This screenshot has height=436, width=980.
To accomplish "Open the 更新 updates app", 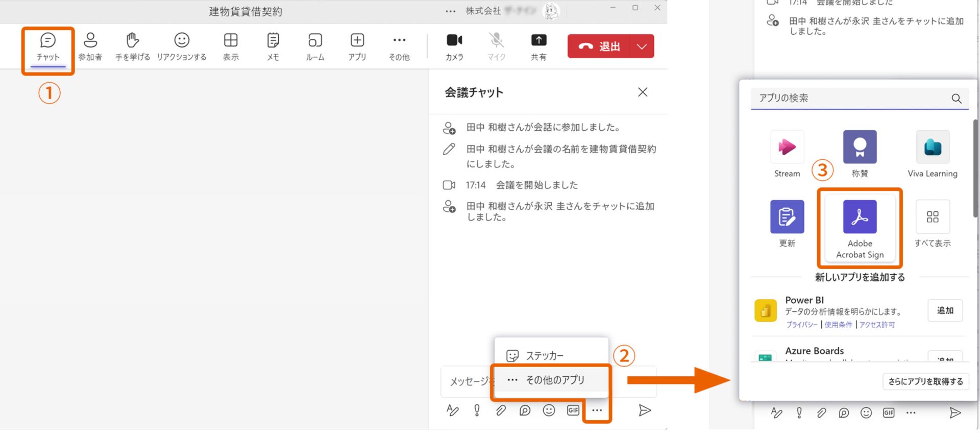I will [787, 224].
